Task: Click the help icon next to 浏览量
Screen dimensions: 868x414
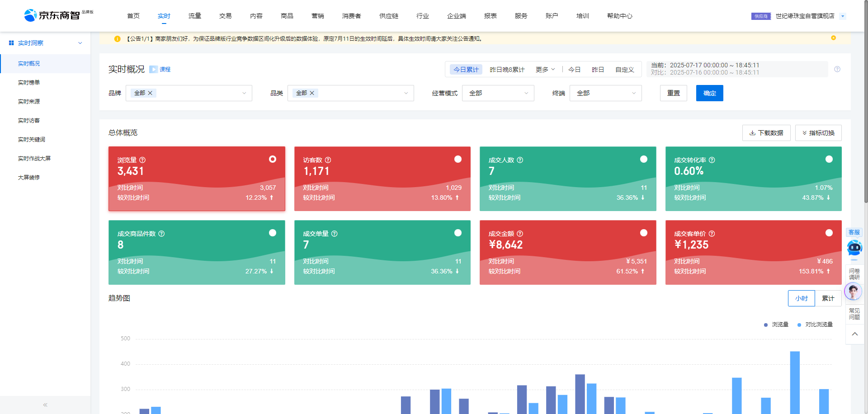Action: click(x=142, y=160)
